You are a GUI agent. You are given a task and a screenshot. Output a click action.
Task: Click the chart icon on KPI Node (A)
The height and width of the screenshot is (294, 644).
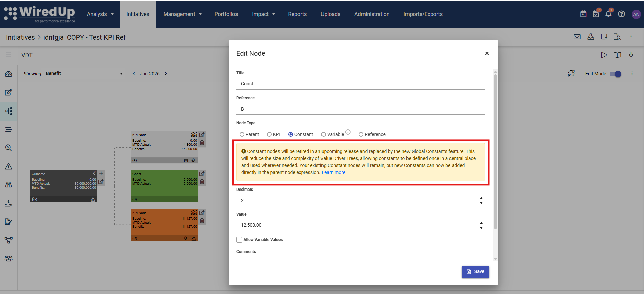click(194, 134)
